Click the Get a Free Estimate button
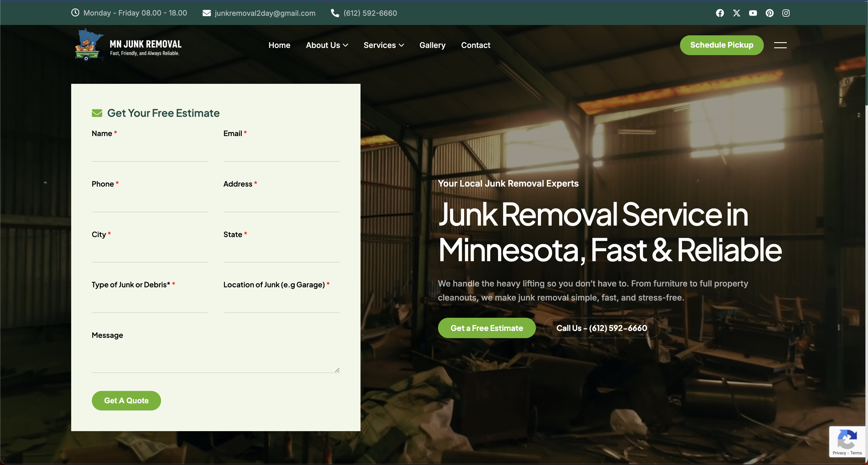Image resolution: width=868 pixels, height=465 pixels. pos(486,328)
